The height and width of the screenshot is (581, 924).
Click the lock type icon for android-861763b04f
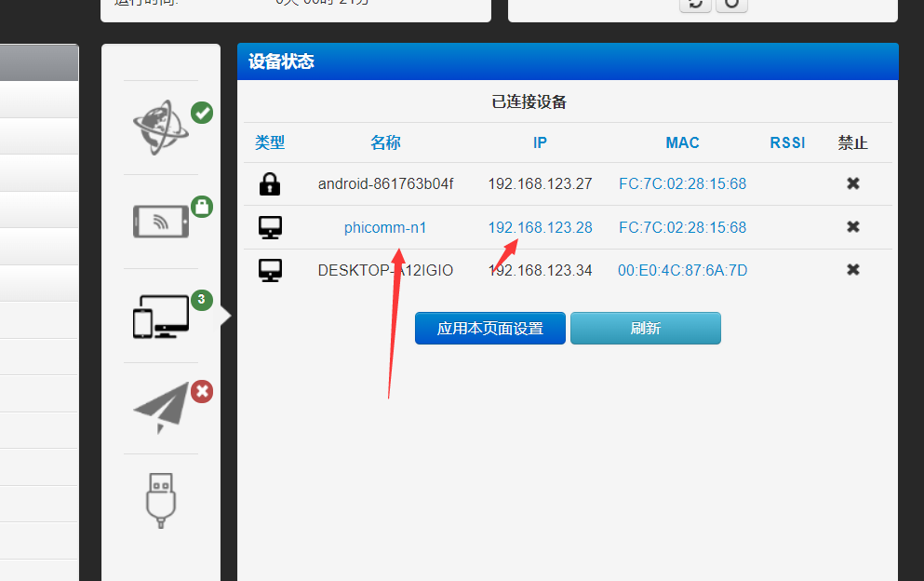[x=270, y=184]
